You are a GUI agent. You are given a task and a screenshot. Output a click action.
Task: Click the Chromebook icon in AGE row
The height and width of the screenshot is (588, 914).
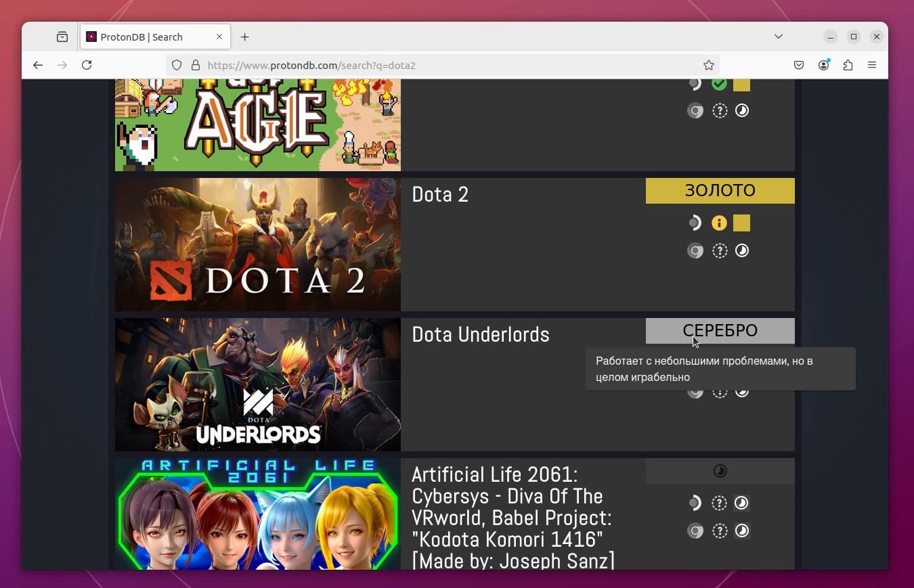695,111
